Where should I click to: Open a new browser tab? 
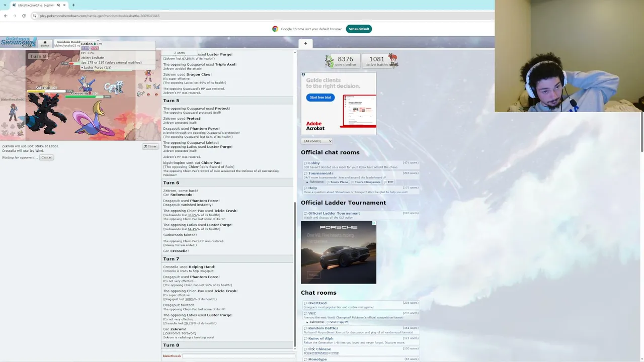click(x=73, y=5)
